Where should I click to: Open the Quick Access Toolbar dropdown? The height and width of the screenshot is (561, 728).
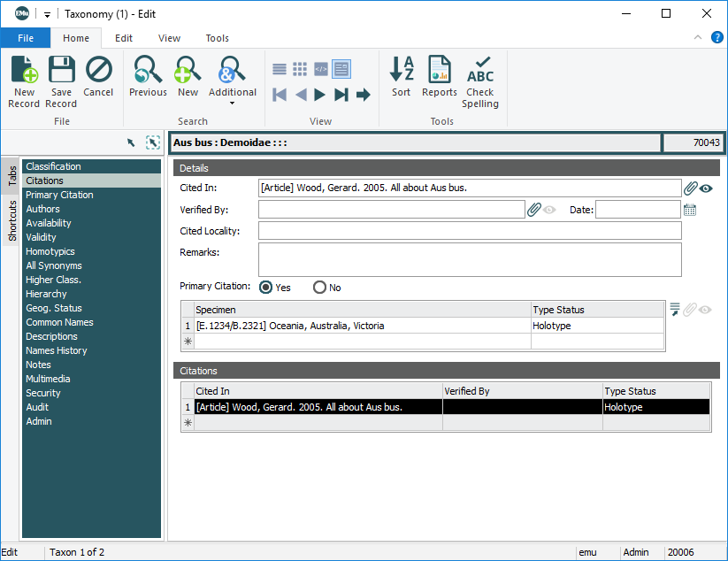[x=47, y=14]
